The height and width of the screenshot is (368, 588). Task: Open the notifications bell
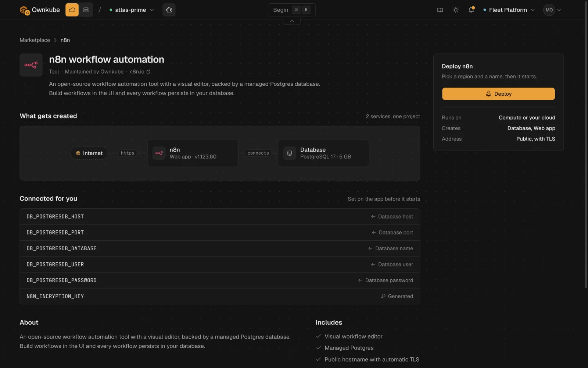(x=471, y=10)
